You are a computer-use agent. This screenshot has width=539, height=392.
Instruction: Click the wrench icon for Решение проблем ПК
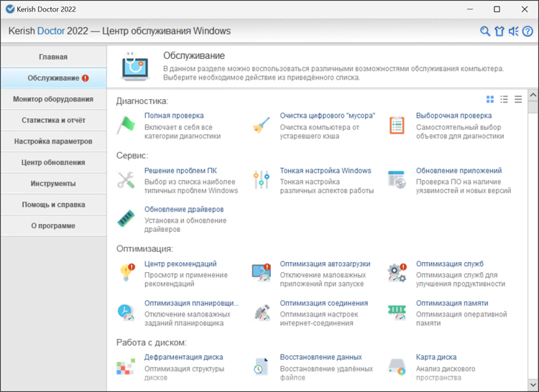[x=126, y=180]
